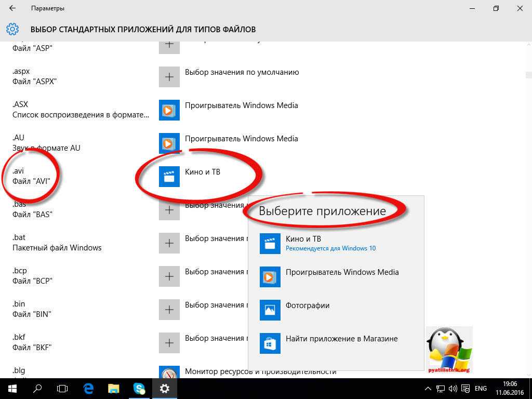Click the plus icon for .aspx file type
The image size is (532, 399).
(x=169, y=77)
